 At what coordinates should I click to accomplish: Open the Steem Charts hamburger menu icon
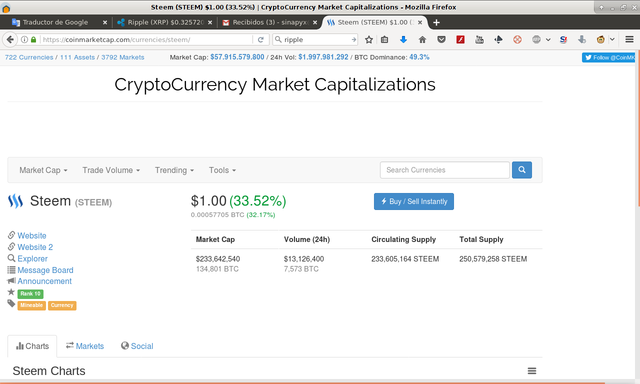[x=532, y=371]
